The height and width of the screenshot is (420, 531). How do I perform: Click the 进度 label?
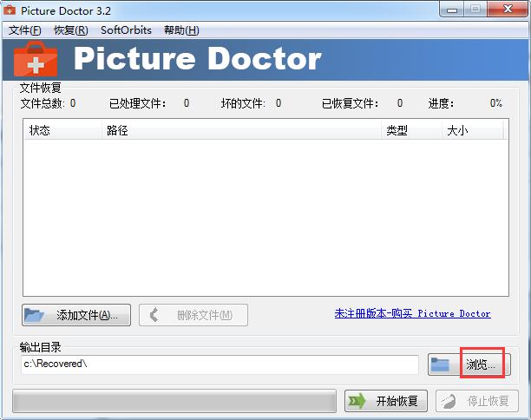(441, 103)
